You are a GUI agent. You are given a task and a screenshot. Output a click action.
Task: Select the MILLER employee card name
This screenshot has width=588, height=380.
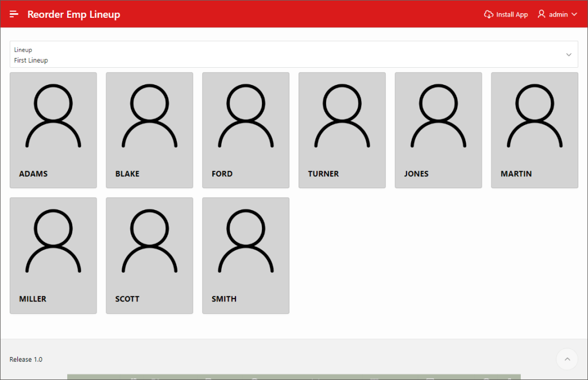click(x=33, y=299)
